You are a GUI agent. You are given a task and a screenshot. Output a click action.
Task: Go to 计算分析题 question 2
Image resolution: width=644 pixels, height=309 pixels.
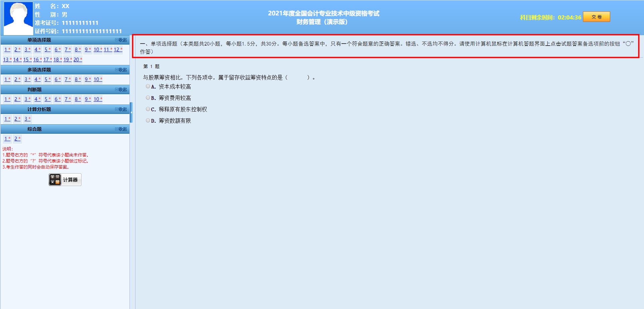click(17, 119)
